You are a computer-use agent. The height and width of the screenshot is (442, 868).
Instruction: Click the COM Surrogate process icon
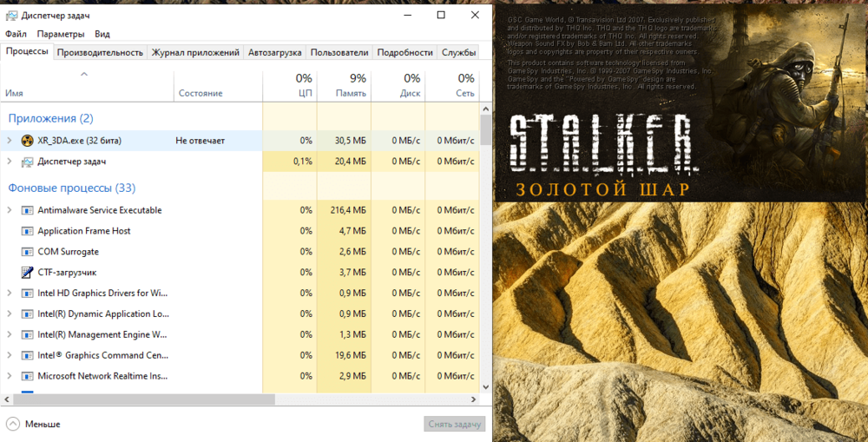[27, 252]
